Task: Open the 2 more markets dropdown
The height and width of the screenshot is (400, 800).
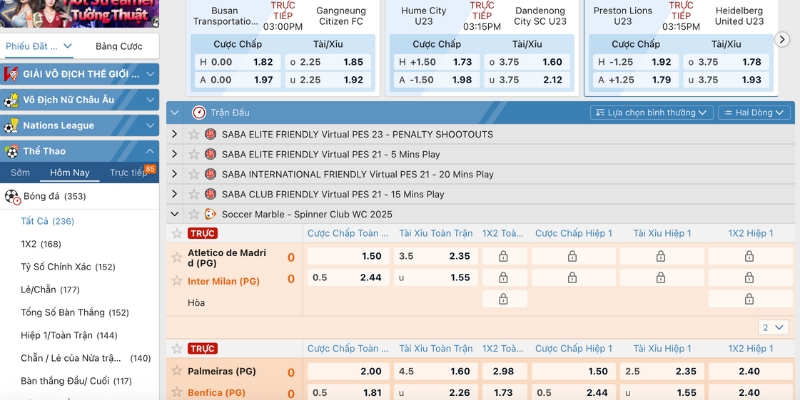Action: coord(773,327)
